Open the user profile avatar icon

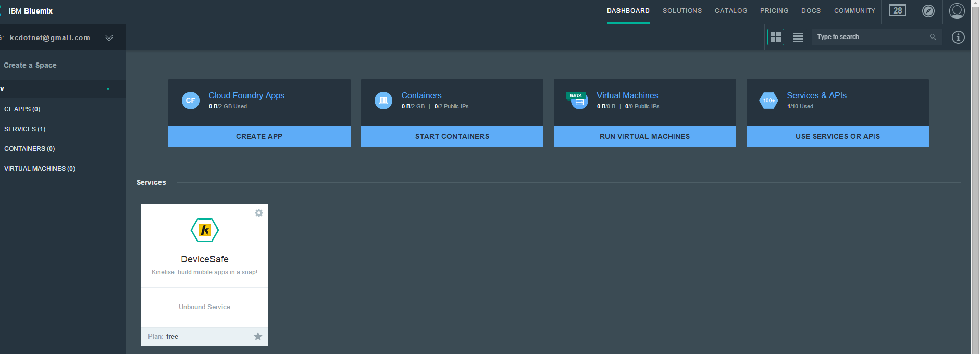(957, 11)
